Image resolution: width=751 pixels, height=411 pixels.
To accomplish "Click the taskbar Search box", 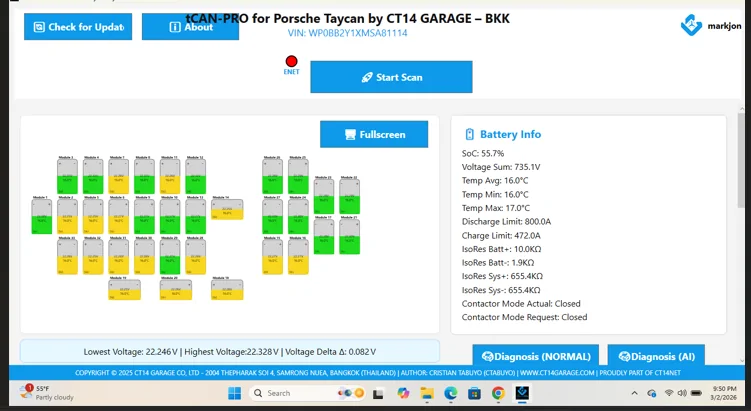I will coord(307,393).
